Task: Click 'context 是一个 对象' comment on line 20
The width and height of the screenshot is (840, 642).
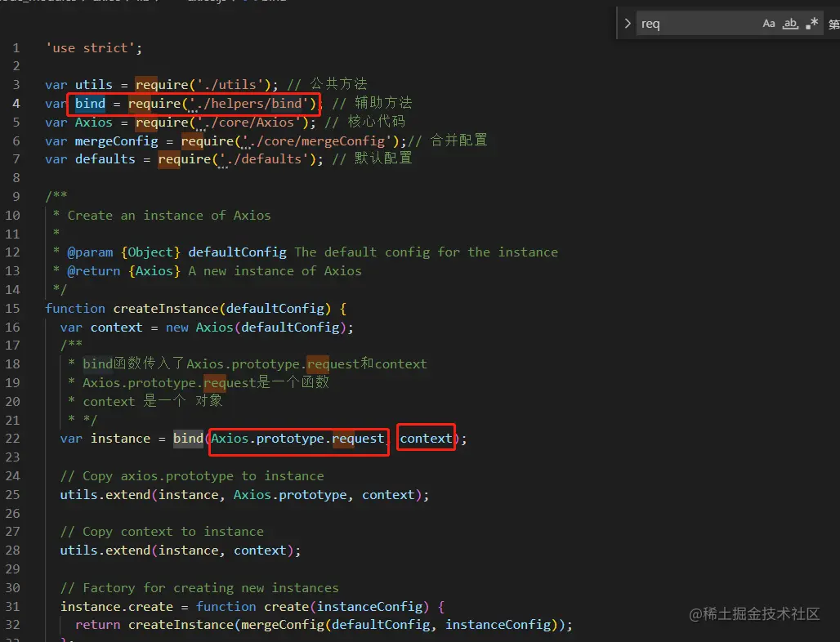Action: tap(152, 401)
